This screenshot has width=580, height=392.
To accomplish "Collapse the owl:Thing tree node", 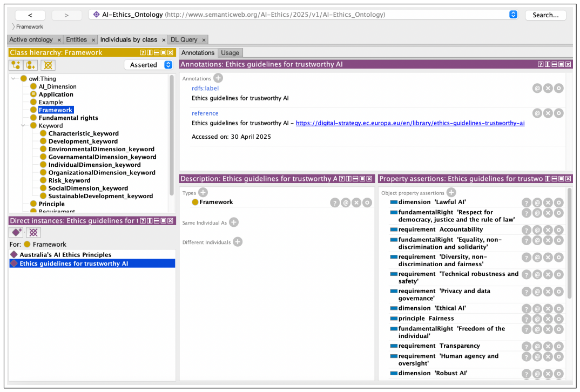I will click(14, 78).
